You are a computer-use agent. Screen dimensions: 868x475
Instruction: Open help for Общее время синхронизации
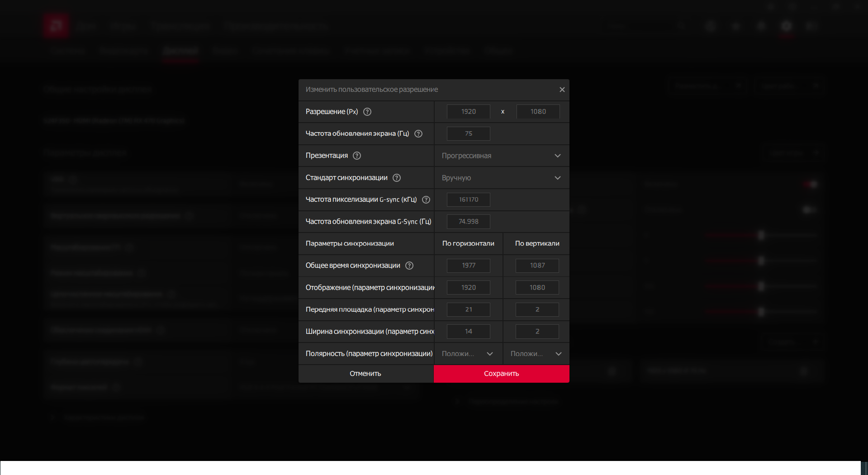click(409, 266)
